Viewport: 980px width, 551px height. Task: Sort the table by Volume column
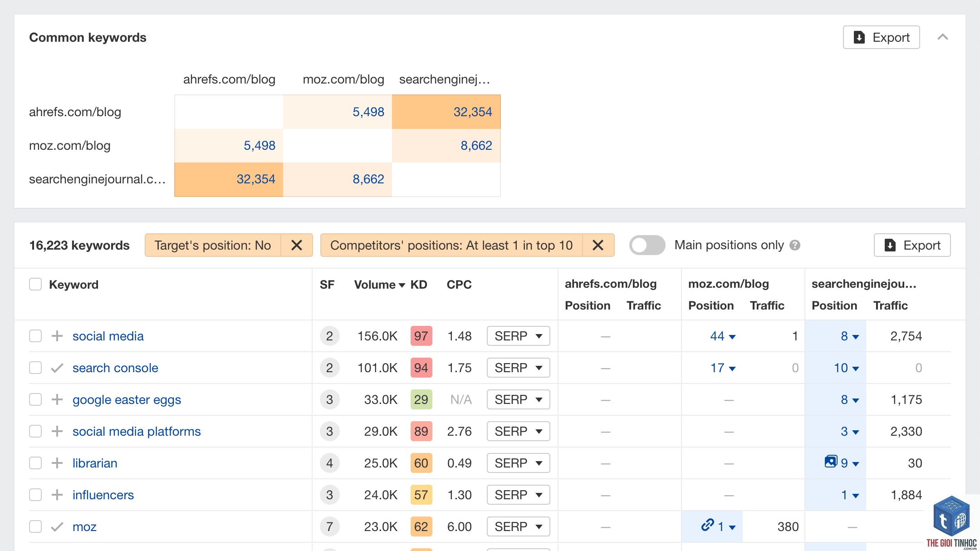[x=379, y=285]
